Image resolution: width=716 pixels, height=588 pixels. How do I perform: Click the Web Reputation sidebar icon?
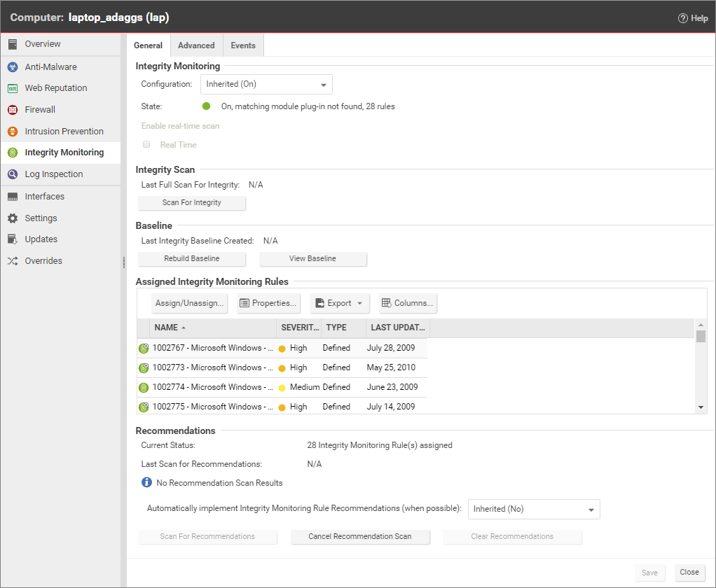pyautogui.click(x=13, y=88)
